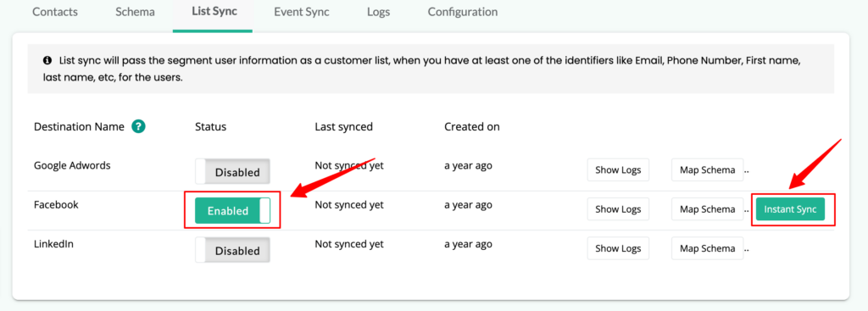Show Logs for LinkedIn row
Viewport: 868px width, 311px height.
(x=618, y=248)
